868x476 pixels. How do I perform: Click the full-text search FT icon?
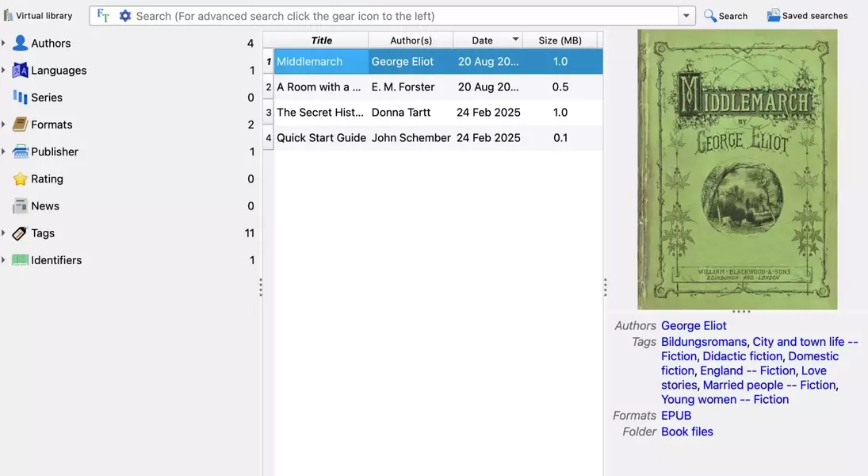click(x=103, y=16)
